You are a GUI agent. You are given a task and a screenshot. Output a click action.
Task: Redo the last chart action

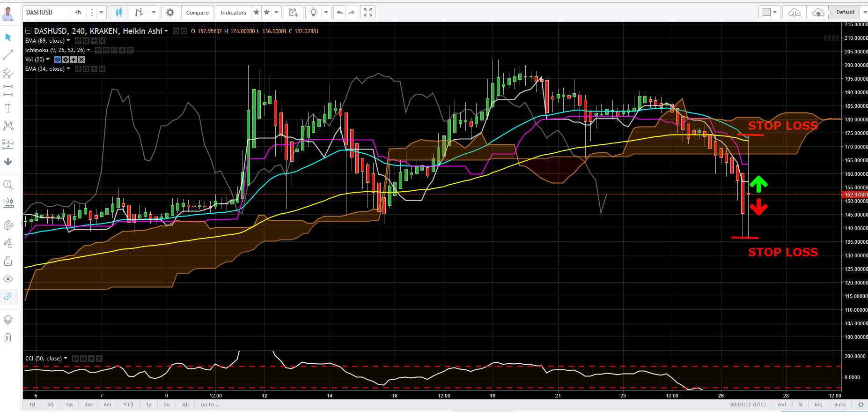(x=352, y=12)
